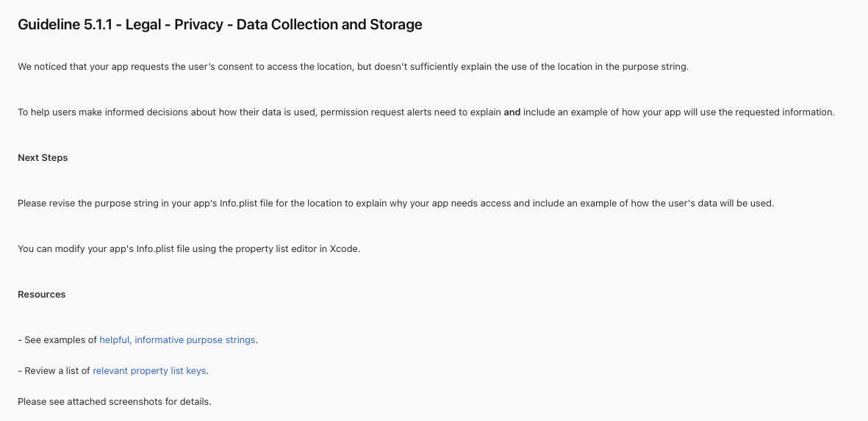Click the "- See examples of" text
The width and height of the screenshot is (868, 421).
[x=57, y=340]
